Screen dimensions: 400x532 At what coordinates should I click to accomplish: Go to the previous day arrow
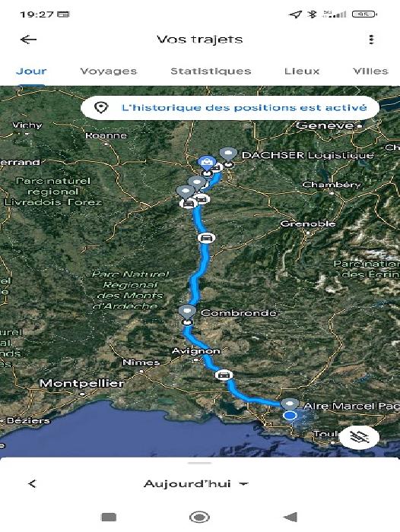pyautogui.click(x=32, y=484)
